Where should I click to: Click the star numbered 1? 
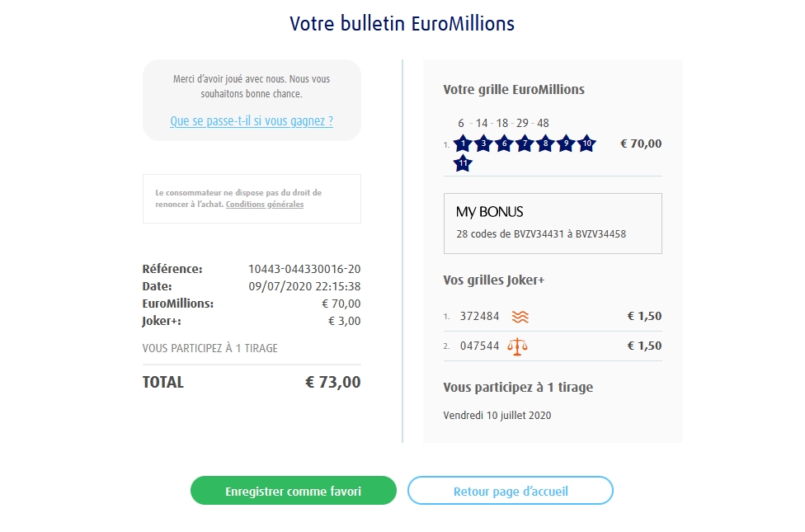coord(463,144)
